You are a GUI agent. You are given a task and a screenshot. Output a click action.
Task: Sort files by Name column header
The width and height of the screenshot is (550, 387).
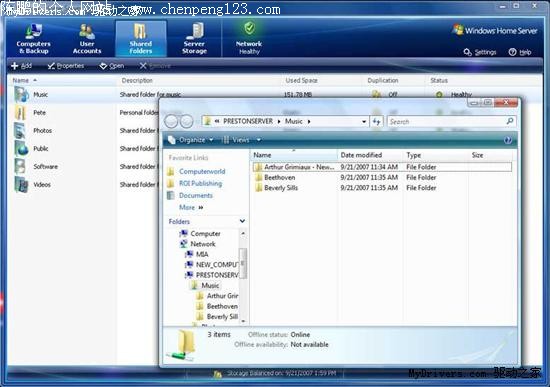[x=262, y=155]
